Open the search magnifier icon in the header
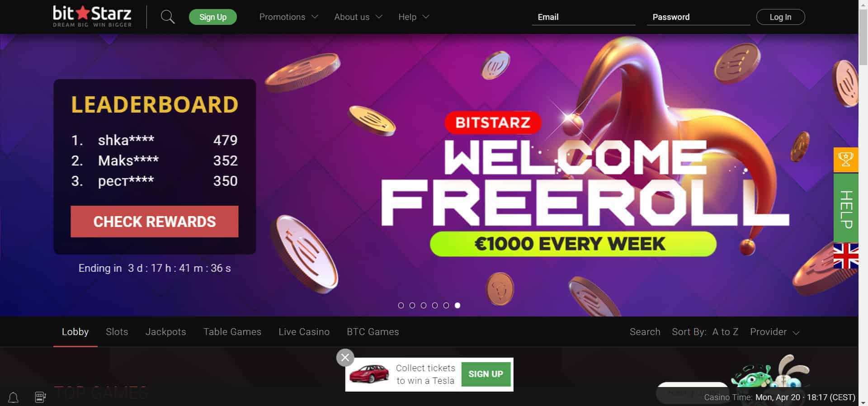 click(168, 17)
